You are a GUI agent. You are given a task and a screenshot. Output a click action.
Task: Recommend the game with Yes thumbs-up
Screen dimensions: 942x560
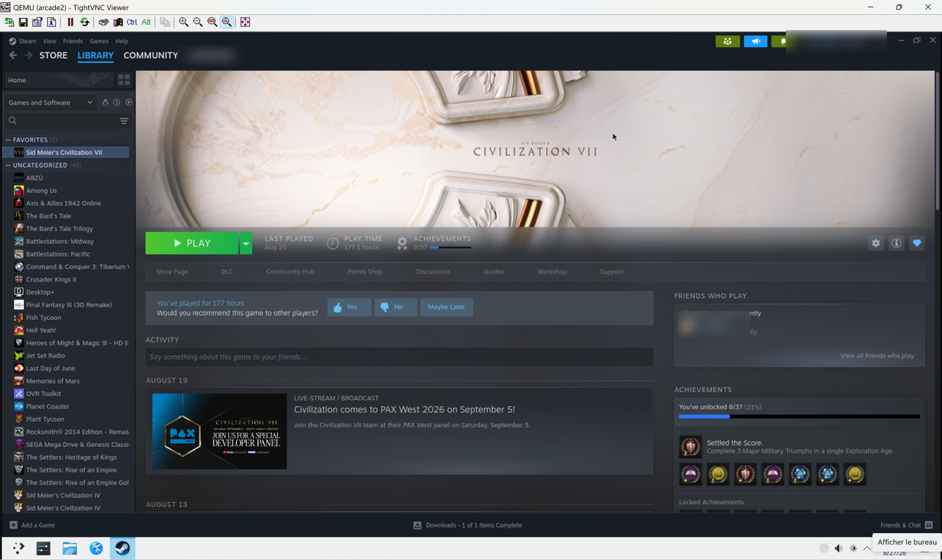pos(349,307)
